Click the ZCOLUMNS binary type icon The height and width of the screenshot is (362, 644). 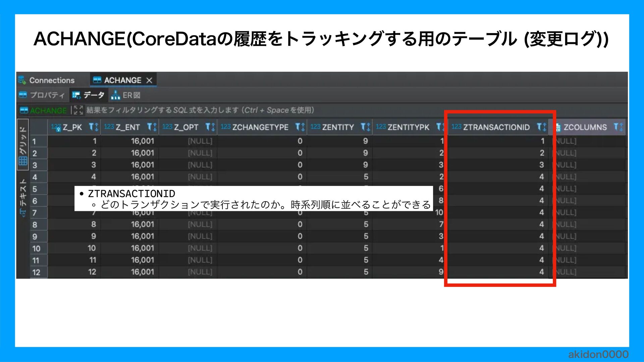pos(558,127)
